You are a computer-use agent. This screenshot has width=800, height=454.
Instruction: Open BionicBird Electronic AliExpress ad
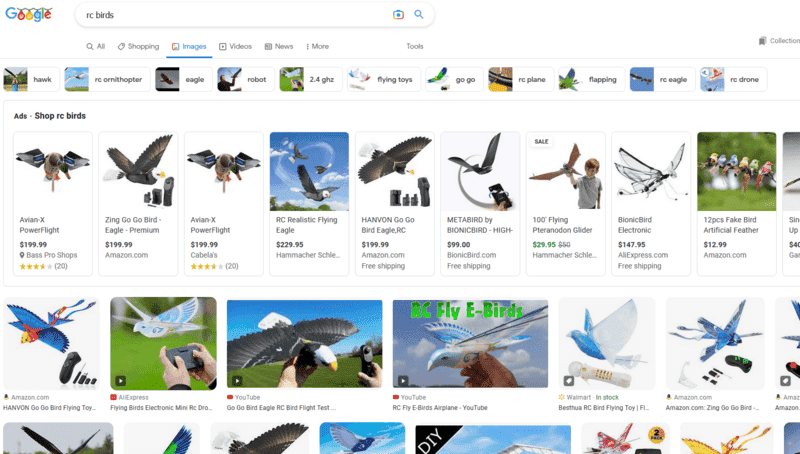click(651, 204)
